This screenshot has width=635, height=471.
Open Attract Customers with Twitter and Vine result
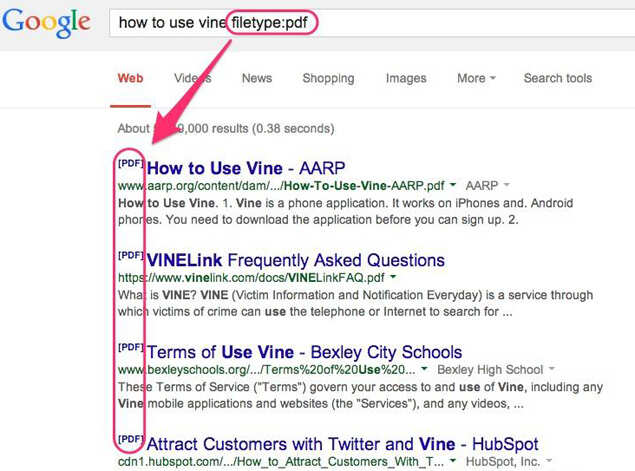(x=342, y=443)
